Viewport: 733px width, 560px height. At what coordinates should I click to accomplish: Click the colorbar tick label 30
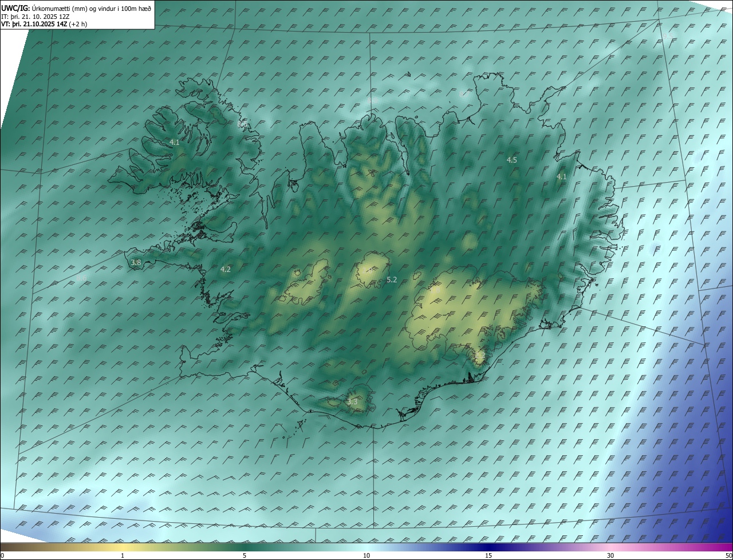610,555
